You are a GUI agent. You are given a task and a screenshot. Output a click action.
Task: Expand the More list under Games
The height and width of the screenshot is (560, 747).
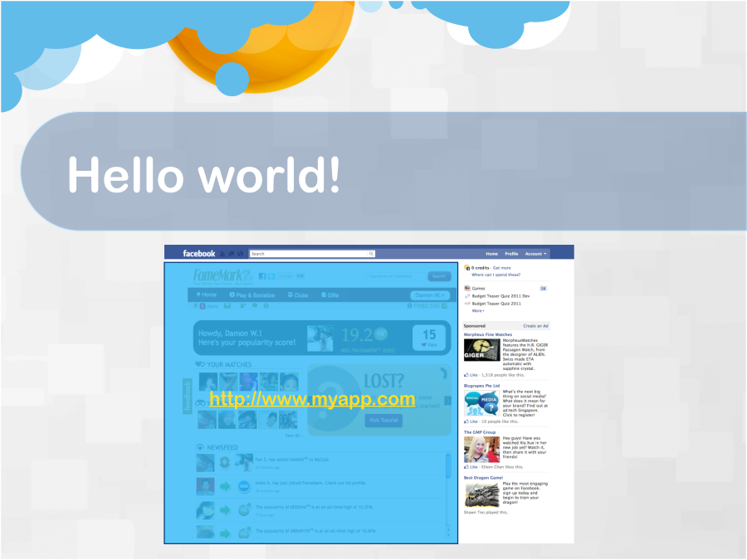tap(478, 311)
